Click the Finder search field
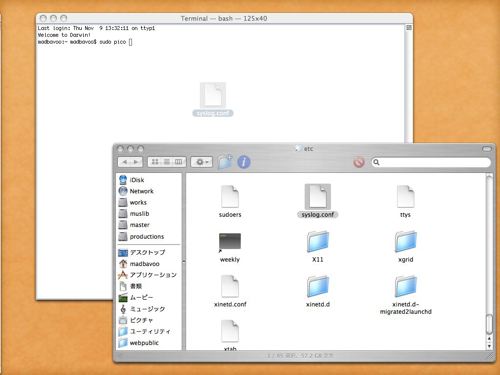The image size is (500, 375). pos(431,162)
